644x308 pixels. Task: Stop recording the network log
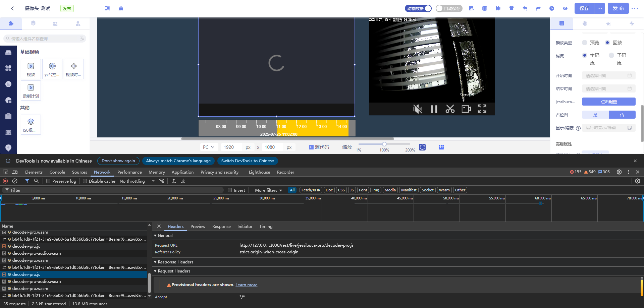click(x=5, y=181)
